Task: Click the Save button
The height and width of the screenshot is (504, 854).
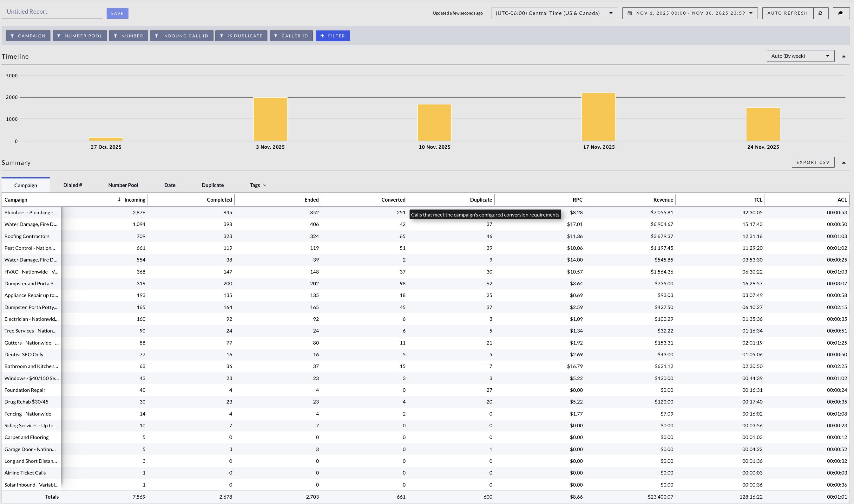Action: point(117,13)
